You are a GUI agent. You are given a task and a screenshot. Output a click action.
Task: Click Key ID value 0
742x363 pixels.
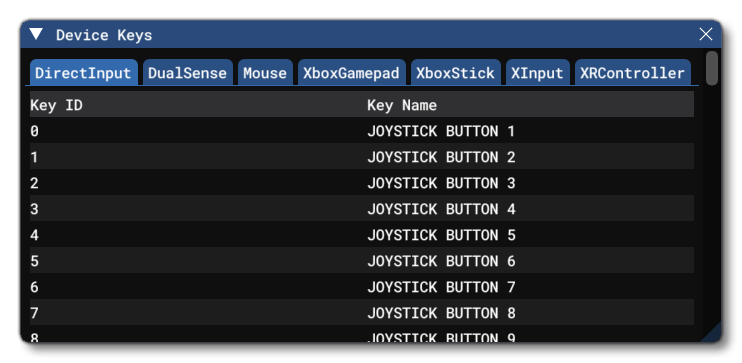[35, 131]
